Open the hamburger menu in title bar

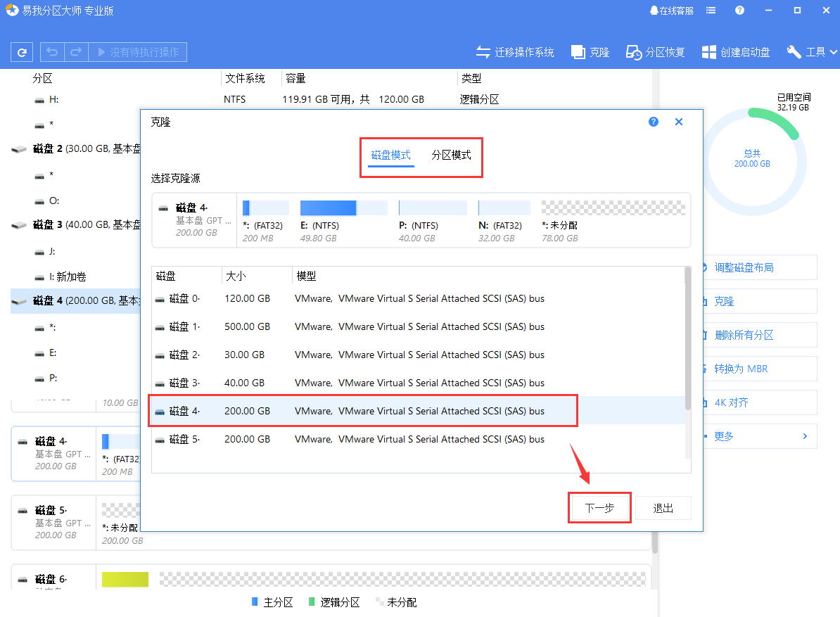pyautogui.click(x=711, y=10)
